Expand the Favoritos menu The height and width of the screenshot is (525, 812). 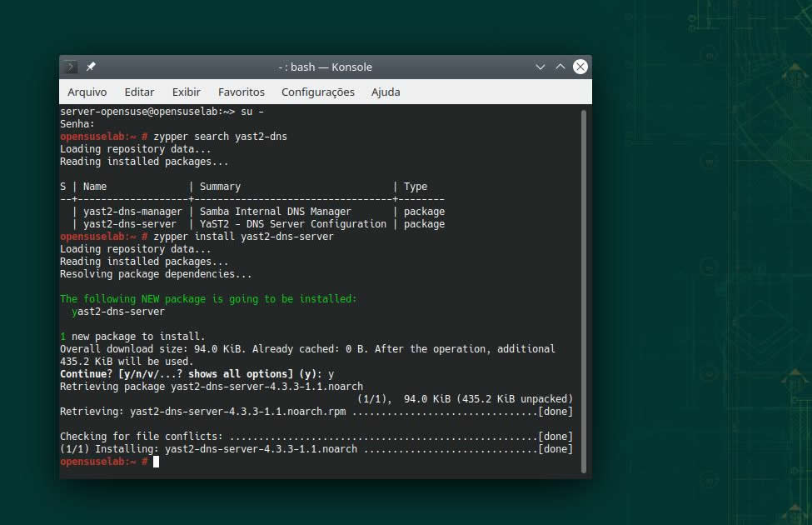(x=242, y=92)
